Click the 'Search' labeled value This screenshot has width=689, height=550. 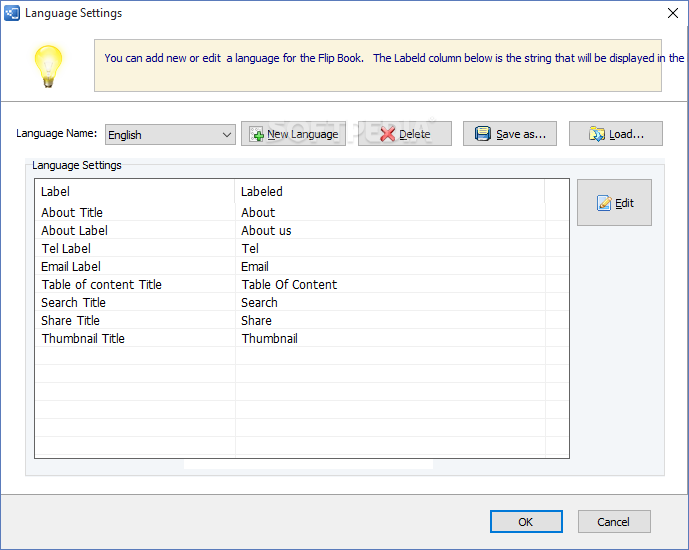259,303
